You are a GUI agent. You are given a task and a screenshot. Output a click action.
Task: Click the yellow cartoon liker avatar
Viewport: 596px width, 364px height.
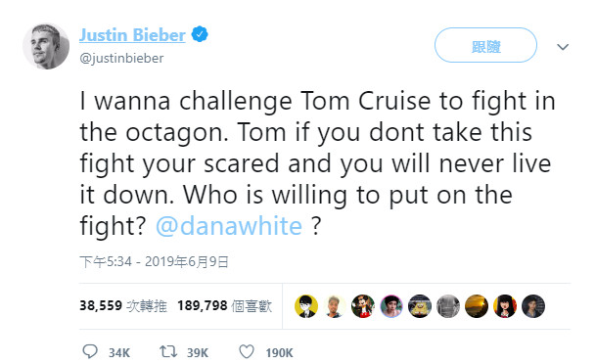point(306,306)
